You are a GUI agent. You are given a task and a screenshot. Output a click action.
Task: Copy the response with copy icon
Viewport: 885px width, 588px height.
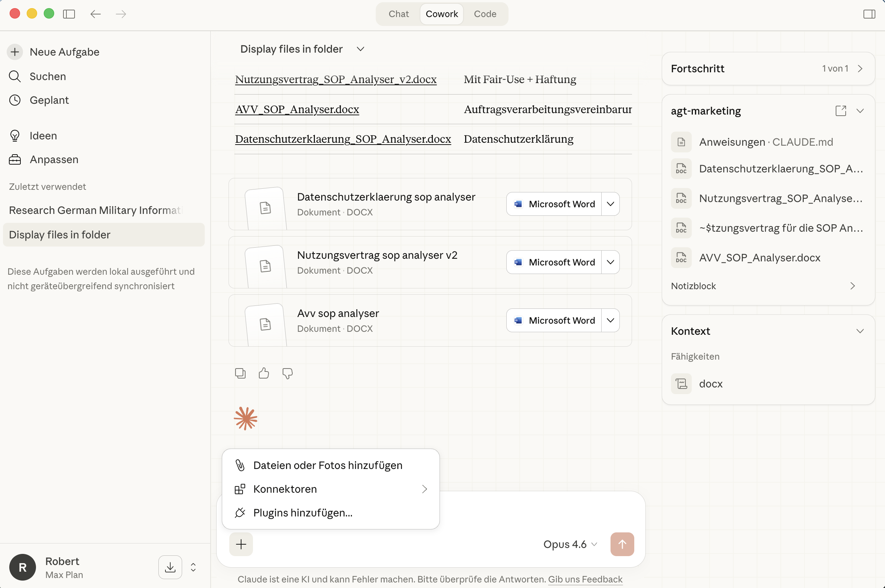[240, 373]
